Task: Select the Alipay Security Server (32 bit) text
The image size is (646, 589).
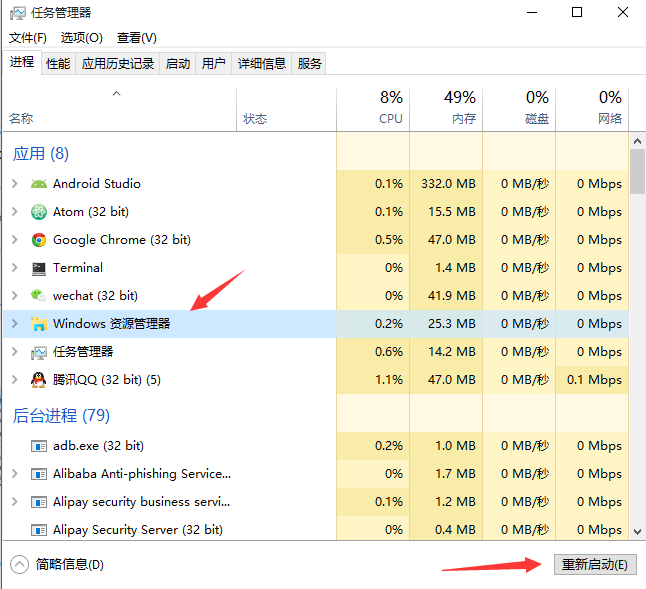Action: (138, 530)
